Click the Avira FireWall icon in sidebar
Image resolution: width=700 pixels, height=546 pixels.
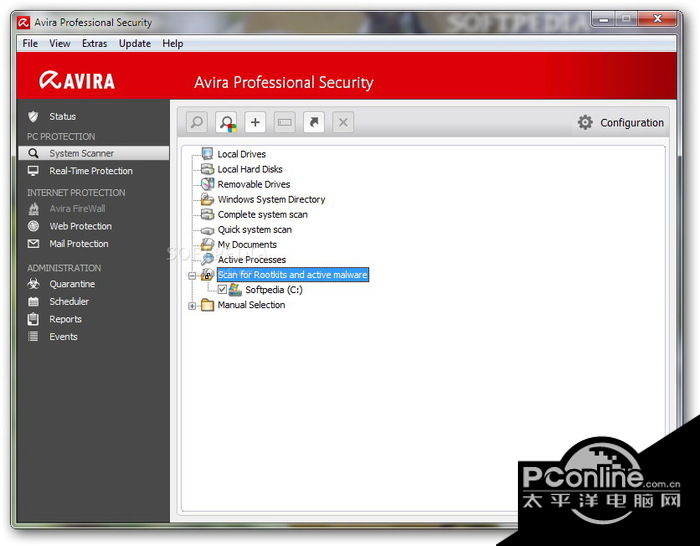33,208
